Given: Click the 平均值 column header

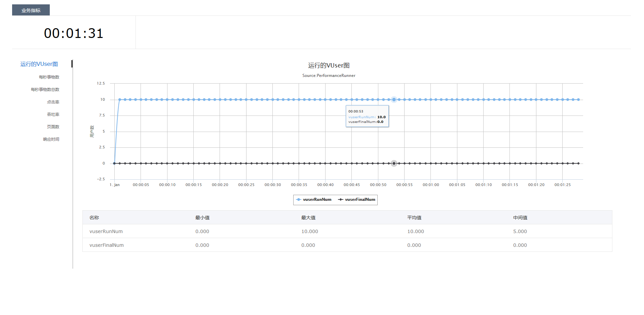Looking at the screenshot, I should [414, 218].
